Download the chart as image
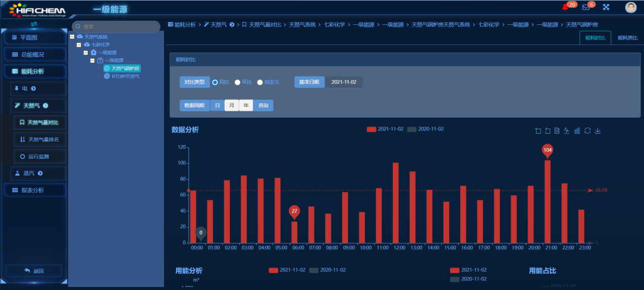Viewport: 644px width, 290px height. coord(597,131)
